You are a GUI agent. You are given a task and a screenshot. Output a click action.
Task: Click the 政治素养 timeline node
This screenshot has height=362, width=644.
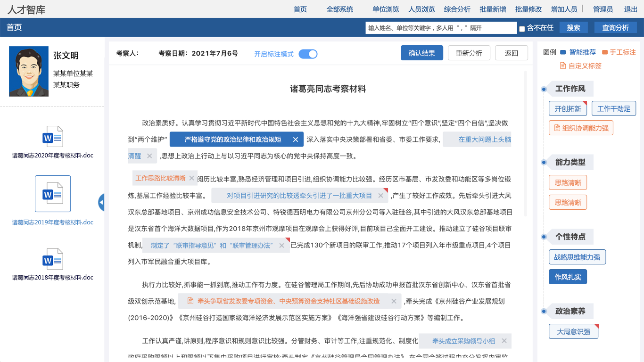(x=544, y=311)
